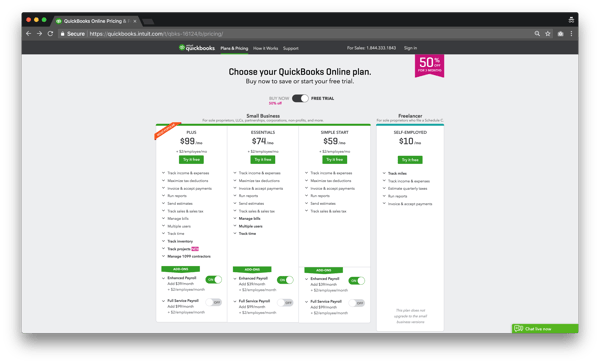This screenshot has height=364, width=600.
Task: Open the Support nav item
Action: click(291, 48)
